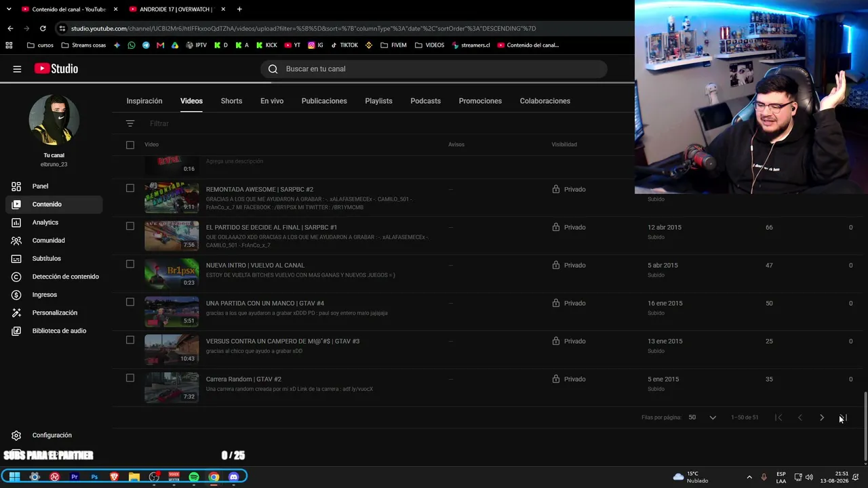Open Ingresos in the sidebar
Screen dimensions: 868x488
[54, 295]
